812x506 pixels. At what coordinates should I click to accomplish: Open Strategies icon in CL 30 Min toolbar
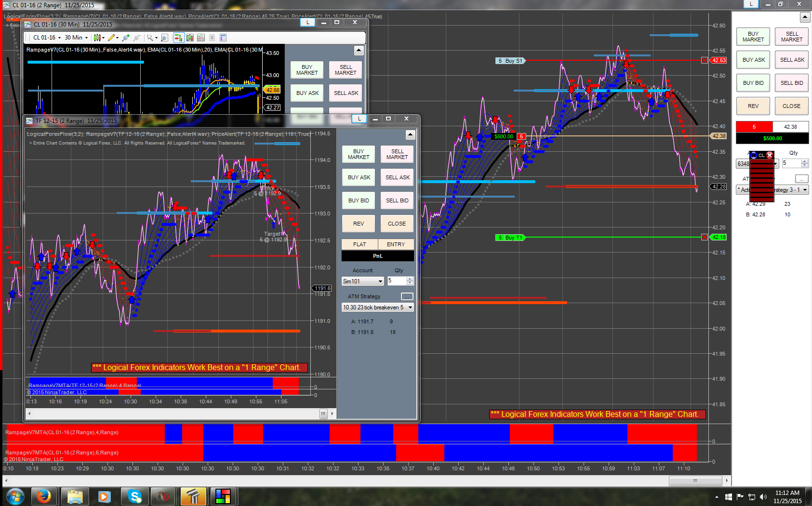tap(212, 38)
